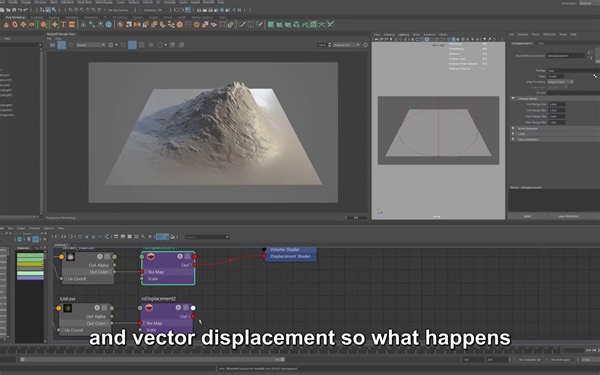This screenshot has height=375, width=600.
Task: Open the render size dropdown in render view
Action: tap(346, 45)
